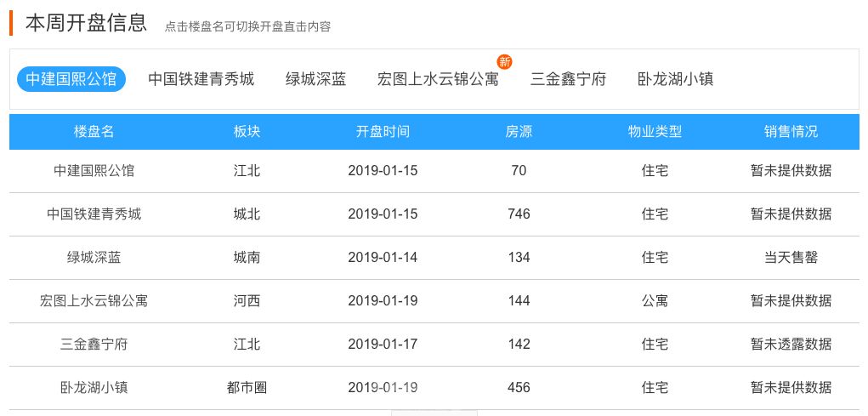The width and height of the screenshot is (868, 416).
Task: Click the 2019-01-17 opening date
Action: coord(383,344)
